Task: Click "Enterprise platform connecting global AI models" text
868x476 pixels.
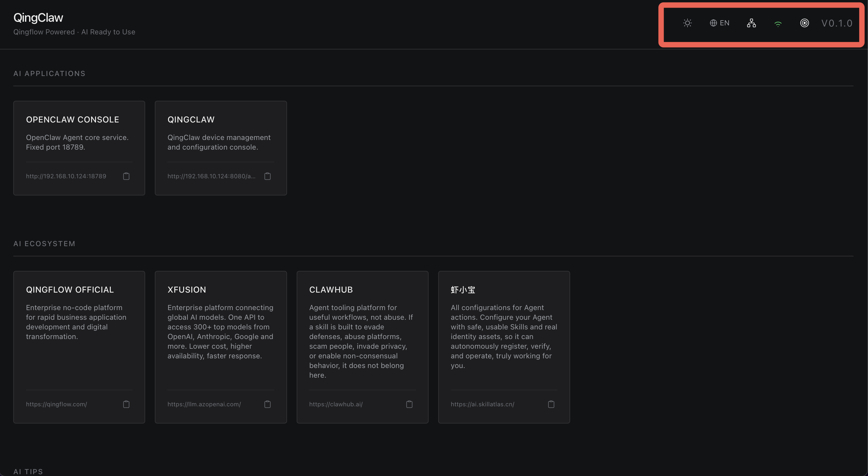Action: tap(220, 332)
